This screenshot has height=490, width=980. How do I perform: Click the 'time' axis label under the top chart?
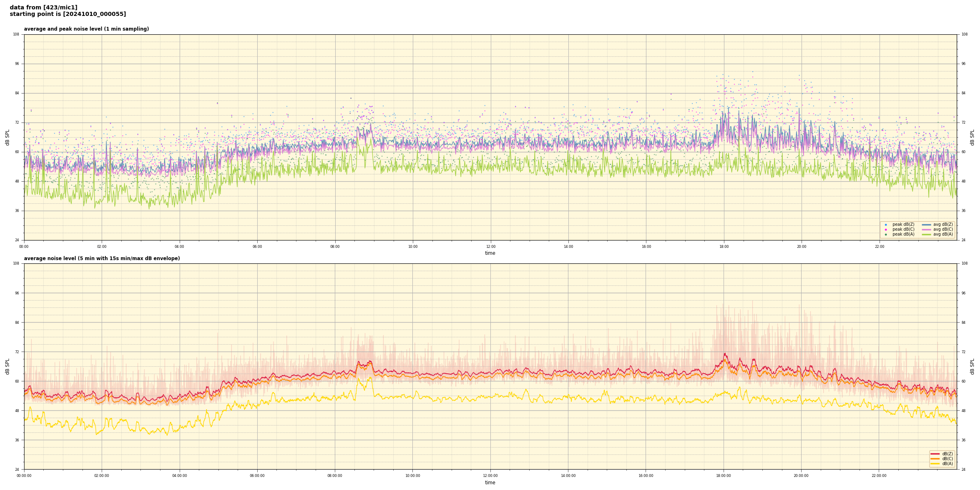tap(490, 253)
